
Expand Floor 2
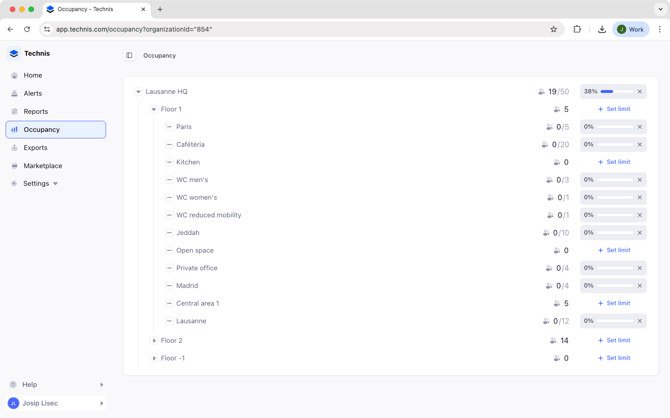(x=154, y=341)
